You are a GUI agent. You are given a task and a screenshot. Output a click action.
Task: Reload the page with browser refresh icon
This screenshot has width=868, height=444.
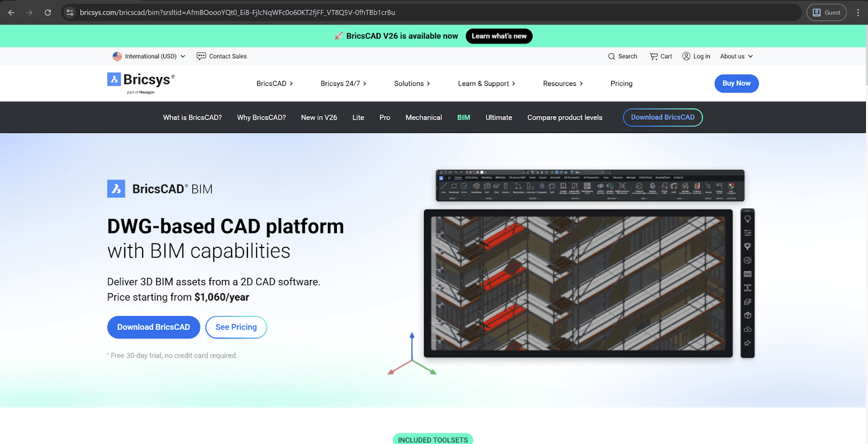[48, 12]
